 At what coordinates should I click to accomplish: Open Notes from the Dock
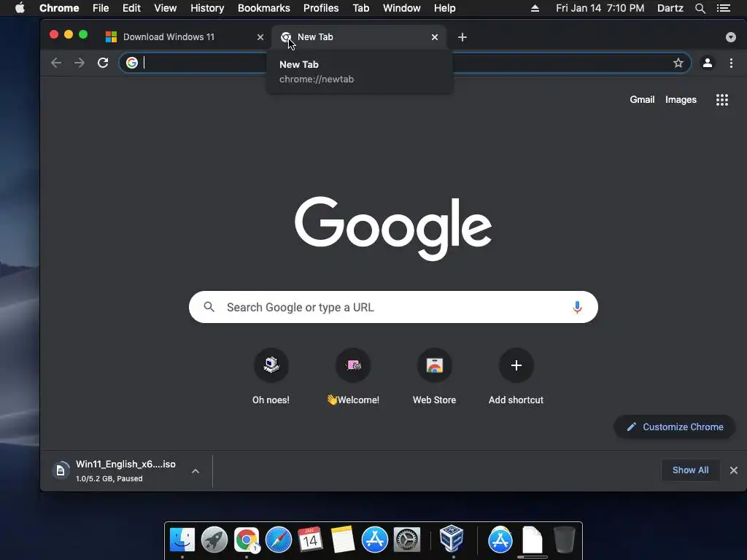coord(343,540)
